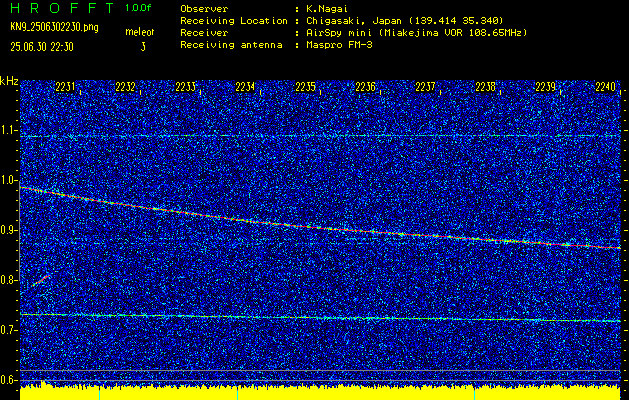Click the 2232 time marker
629x400 pixels.
(125, 87)
